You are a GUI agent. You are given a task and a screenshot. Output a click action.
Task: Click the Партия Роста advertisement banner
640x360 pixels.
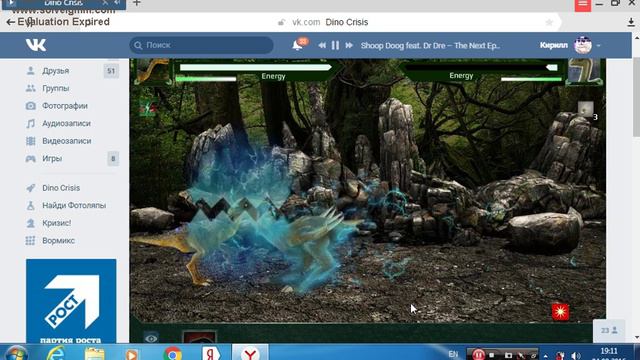tap(71, 301)
